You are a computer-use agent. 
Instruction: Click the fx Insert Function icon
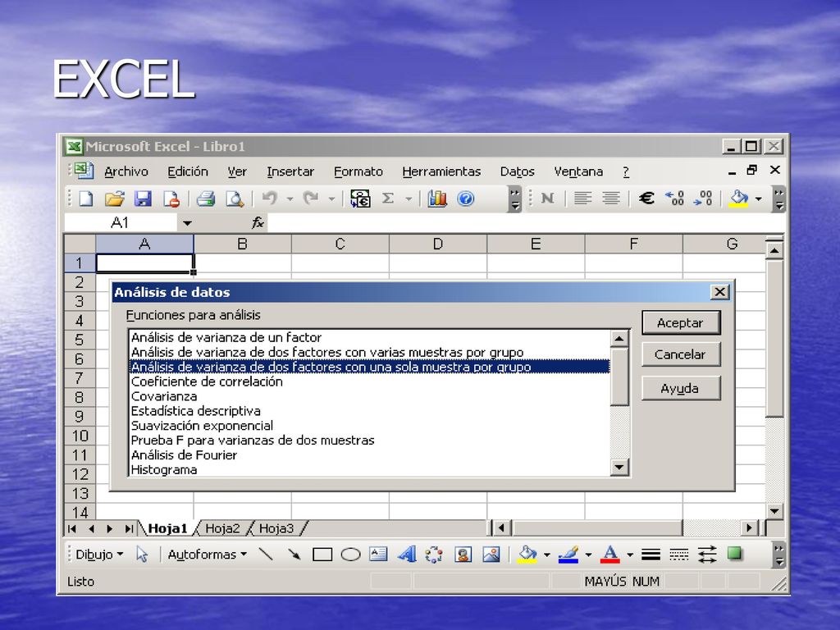(x=258, y=222)
